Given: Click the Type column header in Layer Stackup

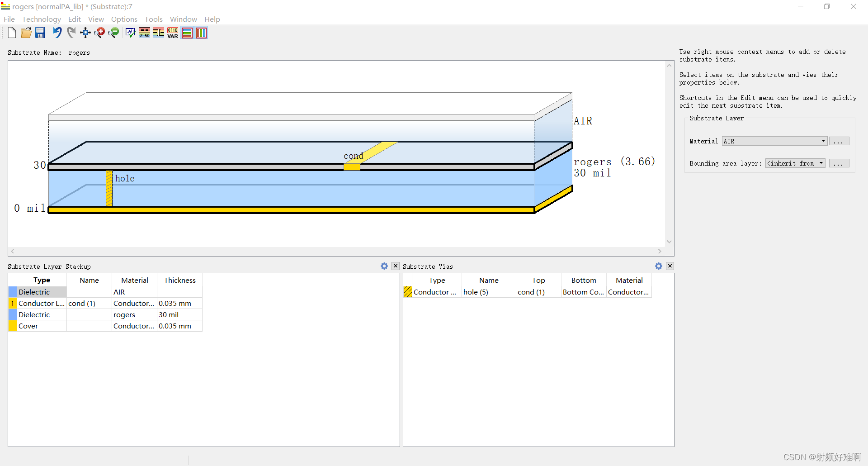Looking at the screenshot, I should pyautogui.click(x=42, y=280).
